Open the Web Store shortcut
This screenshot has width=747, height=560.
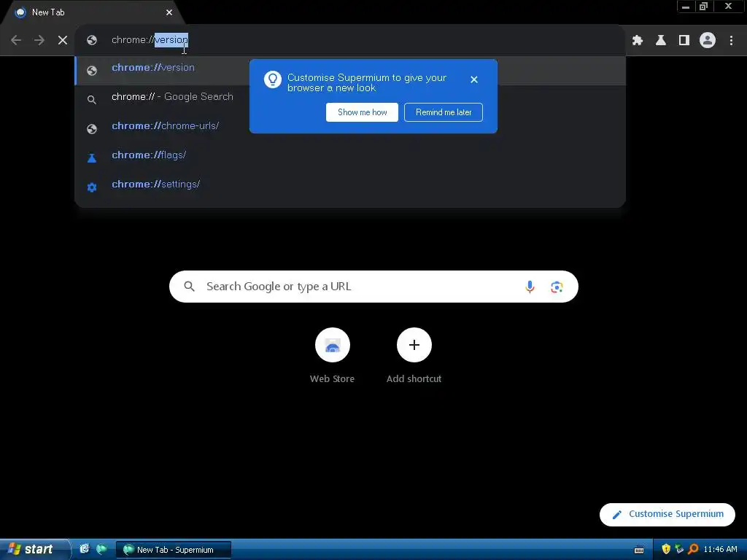point(332,356)
